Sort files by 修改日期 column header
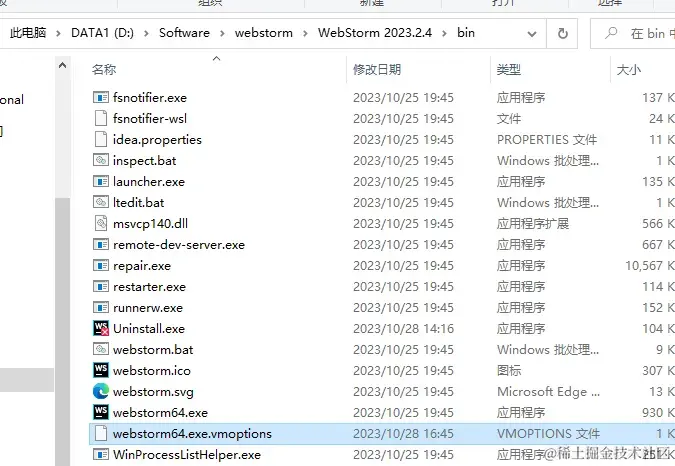675x466 pixels. point(377,69)
